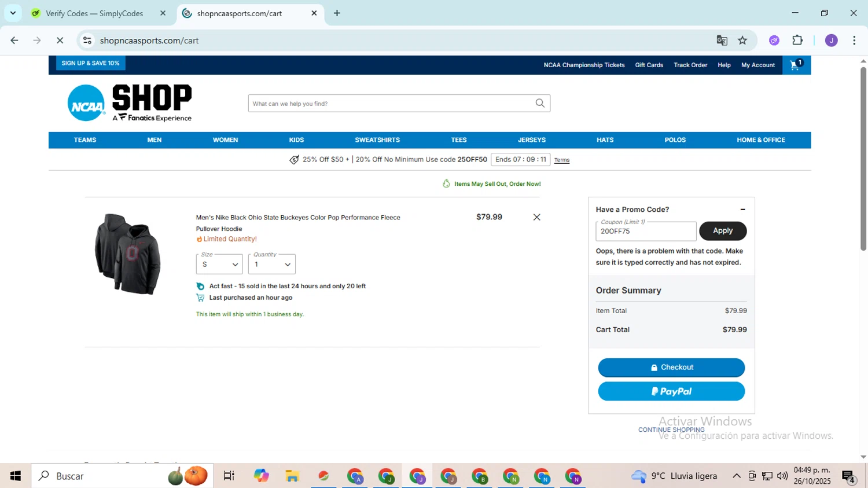
Task: Open the Ohio State hoodie product title
Action: pos(298,223)
